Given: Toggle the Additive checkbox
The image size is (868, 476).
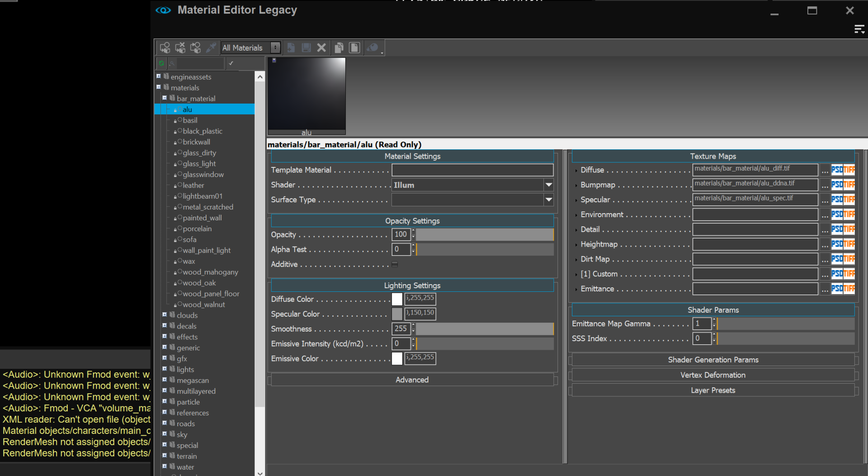Looking at the screenshot, I should (395, 264).
